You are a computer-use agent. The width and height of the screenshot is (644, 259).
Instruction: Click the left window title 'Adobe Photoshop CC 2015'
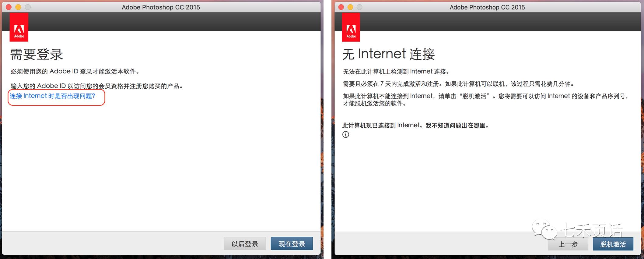(x=161, y=7)
